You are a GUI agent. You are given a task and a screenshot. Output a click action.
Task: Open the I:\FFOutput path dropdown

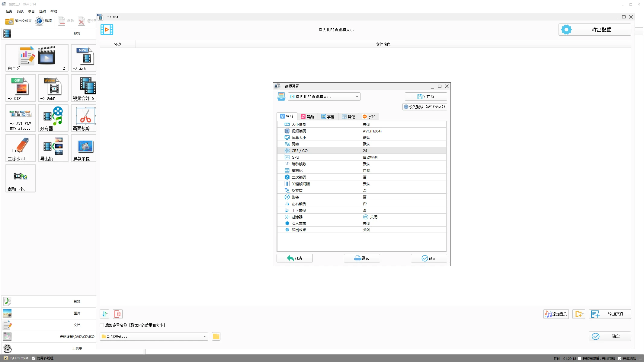pyautogui.click(x=205, y=336)
